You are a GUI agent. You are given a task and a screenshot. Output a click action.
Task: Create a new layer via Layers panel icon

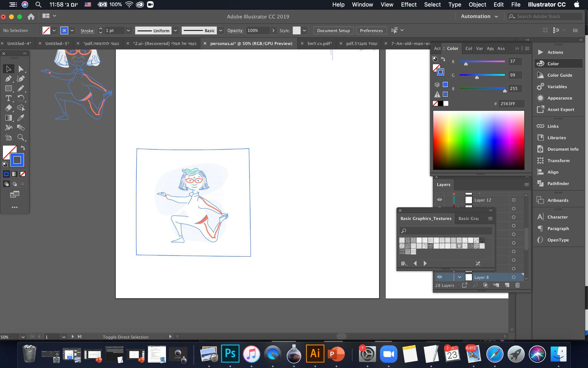(x=507, y=285)
